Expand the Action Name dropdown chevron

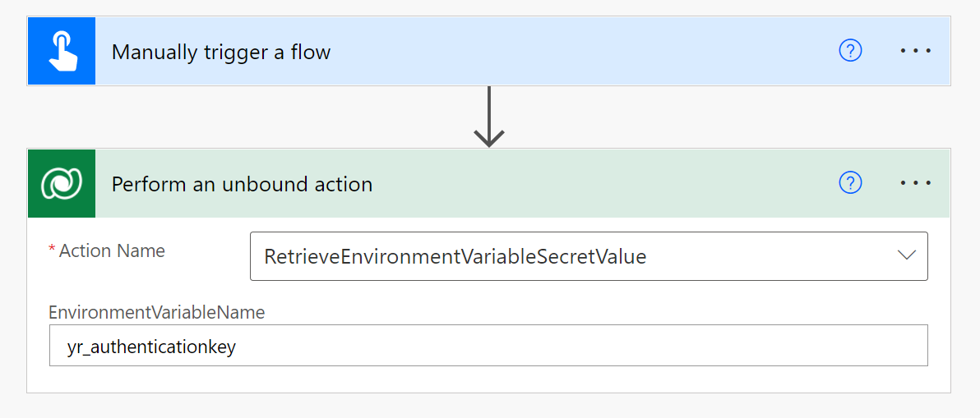click(907, 255)
